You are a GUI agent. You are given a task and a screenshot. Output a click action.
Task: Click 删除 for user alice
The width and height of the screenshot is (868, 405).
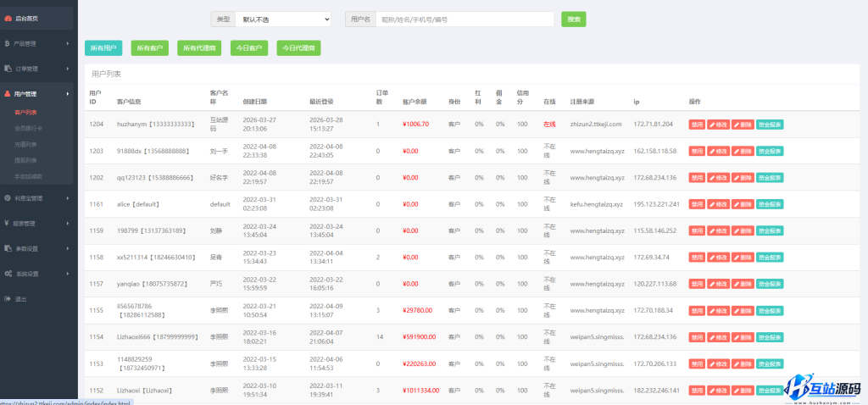[x=742, y=204]
